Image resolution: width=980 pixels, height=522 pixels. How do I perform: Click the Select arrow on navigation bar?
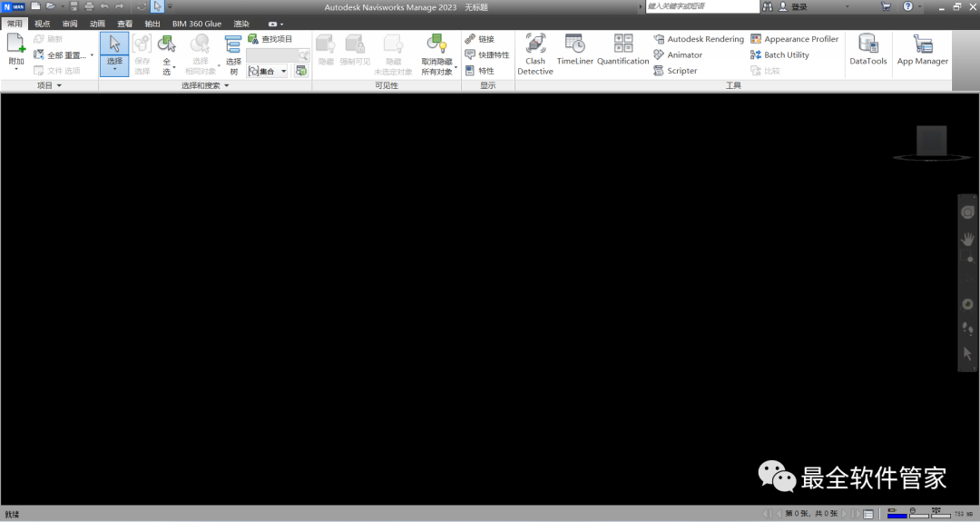(x=967, y=354)
